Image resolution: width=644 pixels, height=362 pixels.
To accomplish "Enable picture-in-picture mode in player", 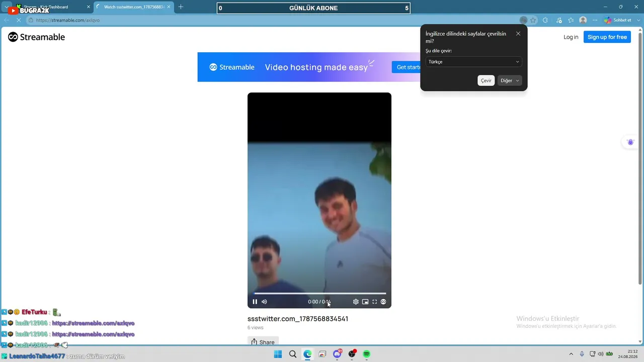I will click(x=365, y=302).
